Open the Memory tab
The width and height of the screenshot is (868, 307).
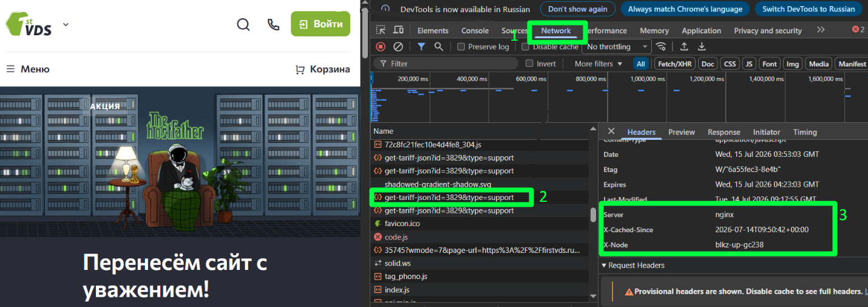pos(654,30)
